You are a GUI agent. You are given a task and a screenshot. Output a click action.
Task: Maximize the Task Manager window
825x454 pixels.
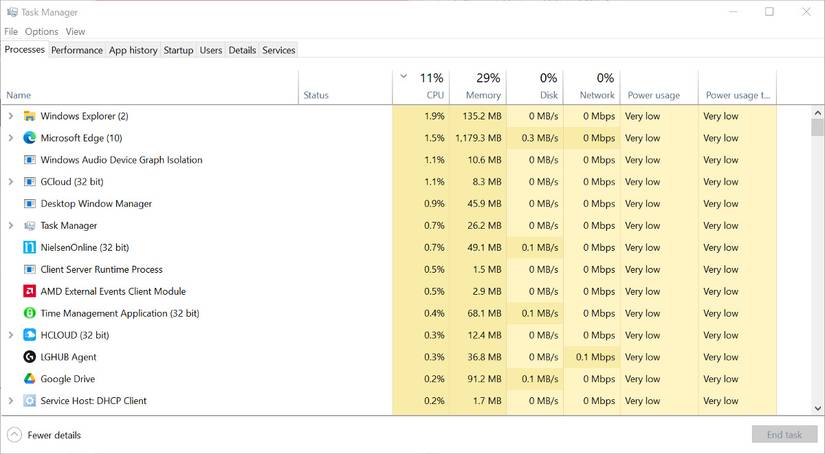[x=769, y=12]
